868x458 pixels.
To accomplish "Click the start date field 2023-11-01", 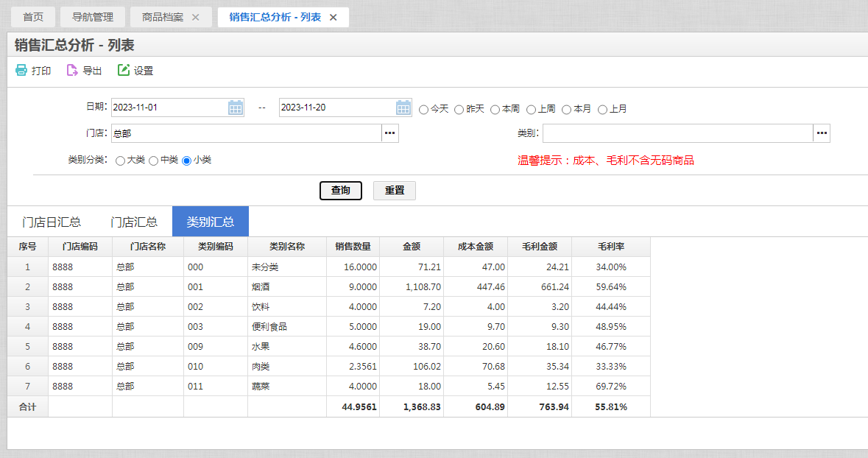I will pyautogui.click(x=169, y=108).
